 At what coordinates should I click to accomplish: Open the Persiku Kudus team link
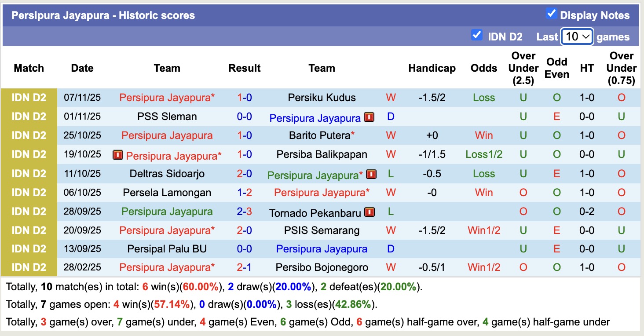(322, 98)
